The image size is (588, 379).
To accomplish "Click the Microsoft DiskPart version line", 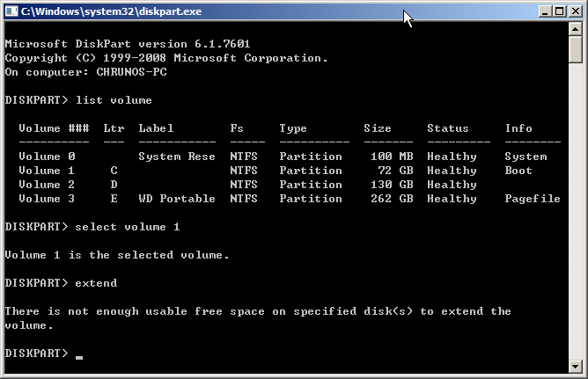I will click(132, 44).
